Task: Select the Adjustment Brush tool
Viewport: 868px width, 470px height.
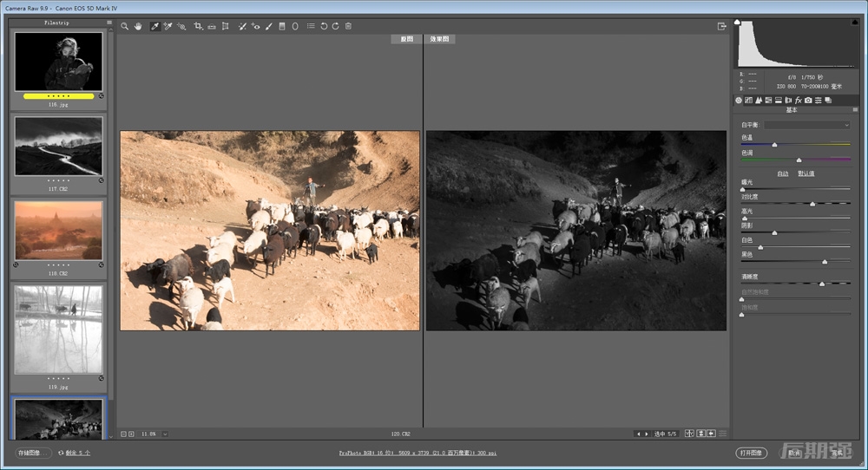Action: tap(268, 26)
